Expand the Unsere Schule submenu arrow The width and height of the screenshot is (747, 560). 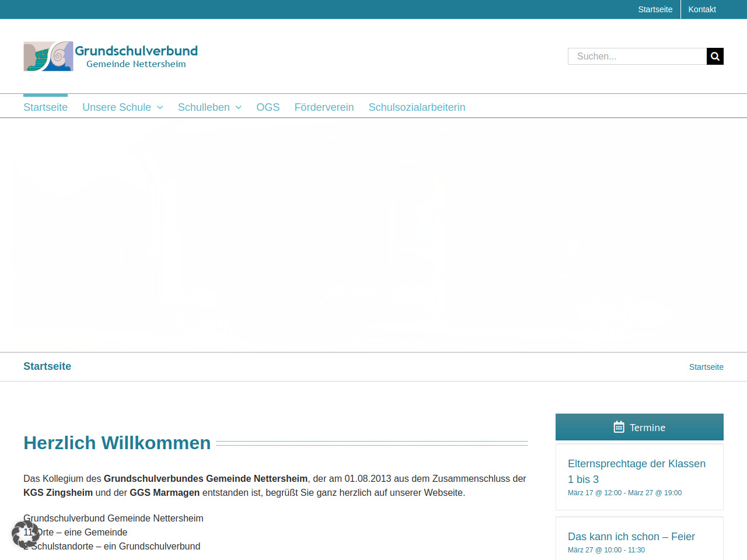coord(160,107)
